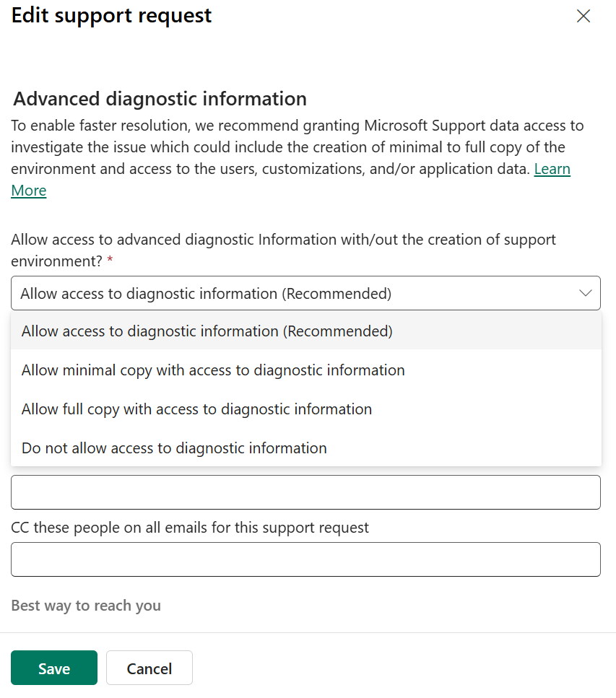Open the Learn More link

tap(552, 169)
